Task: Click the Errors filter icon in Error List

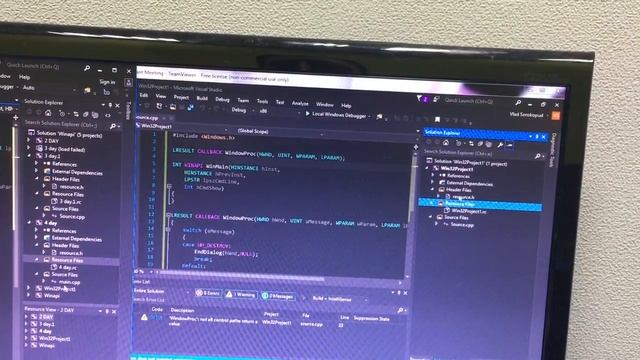Action: 199,293
